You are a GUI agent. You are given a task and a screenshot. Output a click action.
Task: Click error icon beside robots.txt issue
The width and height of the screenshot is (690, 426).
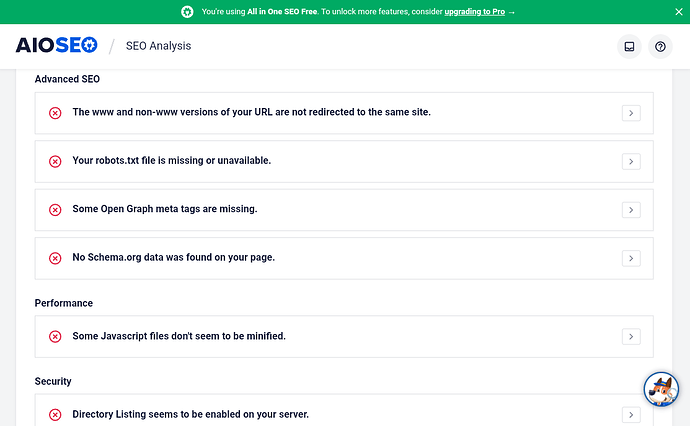coord(55,162)
